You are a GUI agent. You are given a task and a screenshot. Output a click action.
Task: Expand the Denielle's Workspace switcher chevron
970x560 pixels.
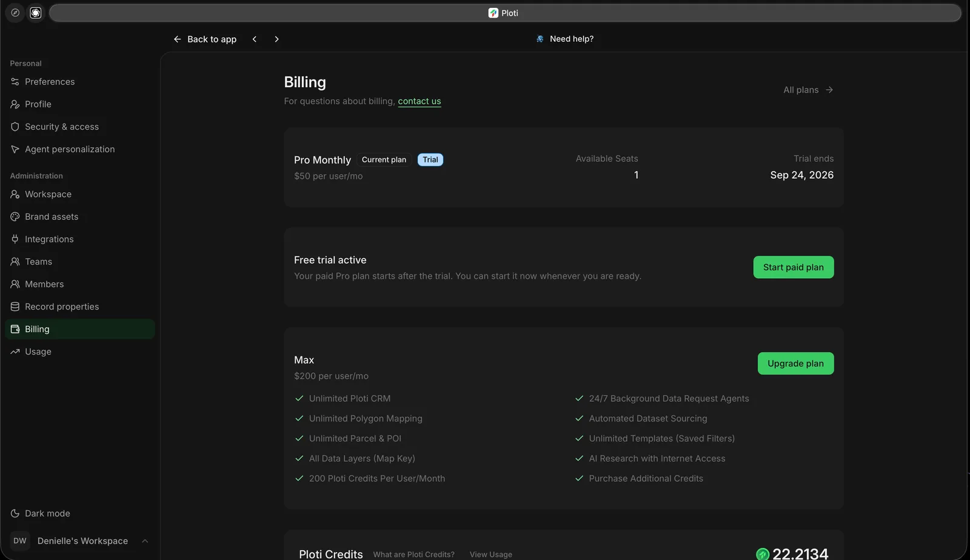pyautogui.click(x=145, y=541)
